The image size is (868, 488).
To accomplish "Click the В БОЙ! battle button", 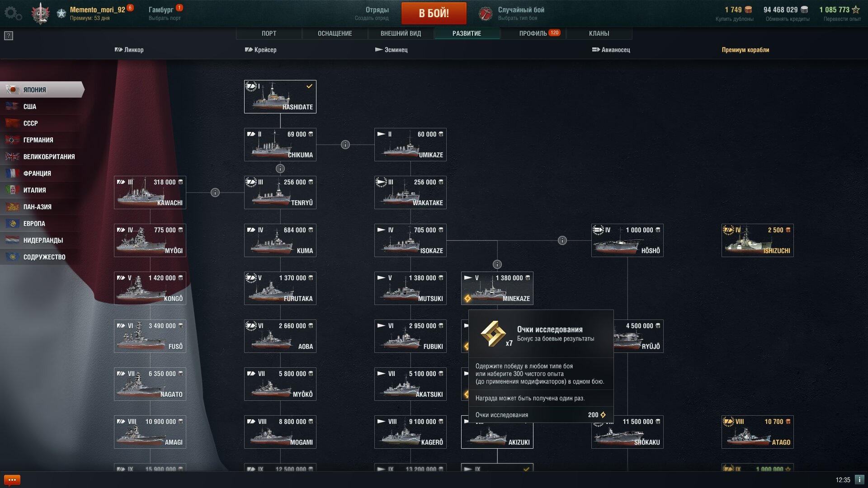I will coord(434,13).
